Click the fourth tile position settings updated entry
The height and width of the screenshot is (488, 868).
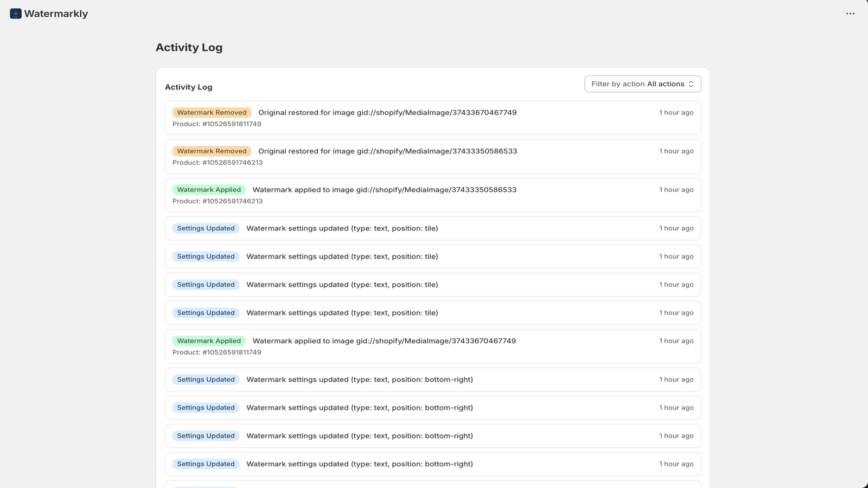[x=433, y=313]
